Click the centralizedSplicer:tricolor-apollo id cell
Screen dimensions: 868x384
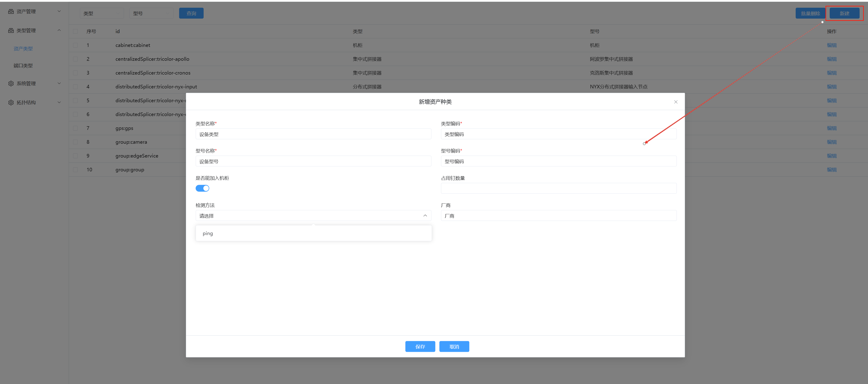click(152, 59)
